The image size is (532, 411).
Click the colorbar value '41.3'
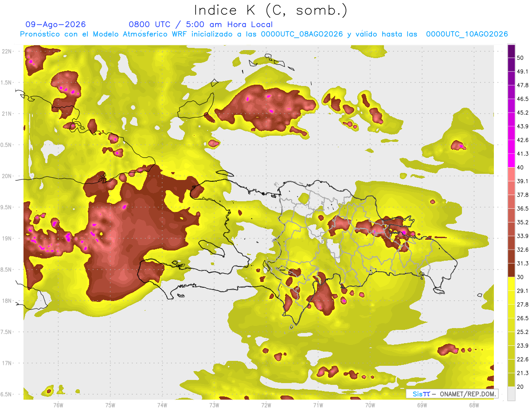pyautogui.click(x=522, y=154)
